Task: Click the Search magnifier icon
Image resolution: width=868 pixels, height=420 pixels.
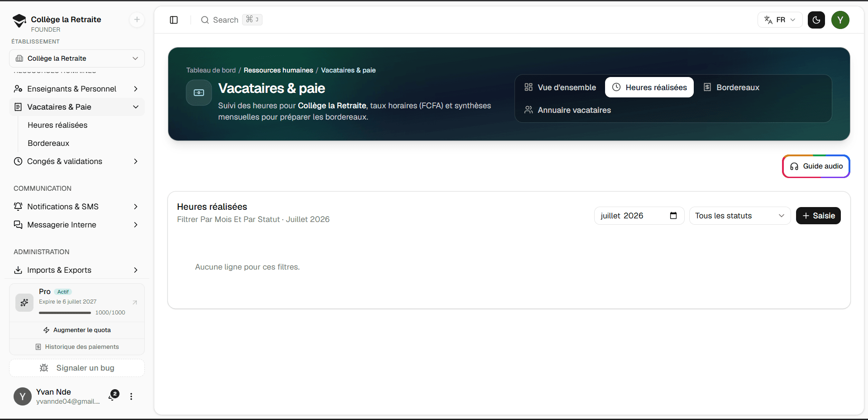Action: 205,20
